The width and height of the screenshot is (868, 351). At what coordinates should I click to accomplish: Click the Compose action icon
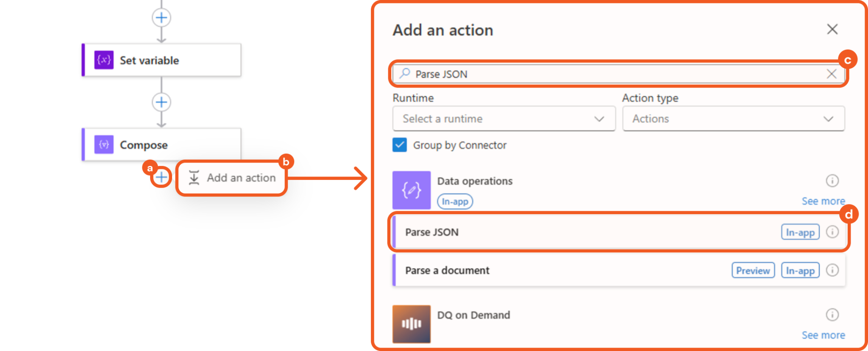coord(104,144)
